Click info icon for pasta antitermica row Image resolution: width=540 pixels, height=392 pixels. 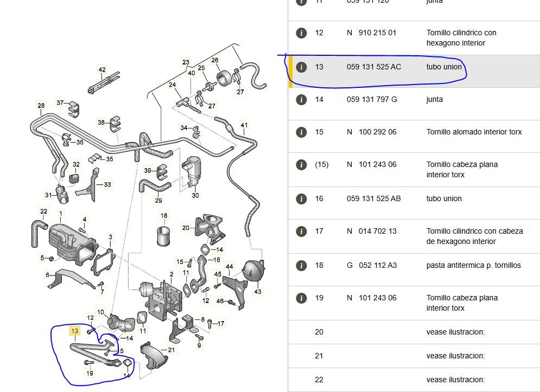[301, 266]
